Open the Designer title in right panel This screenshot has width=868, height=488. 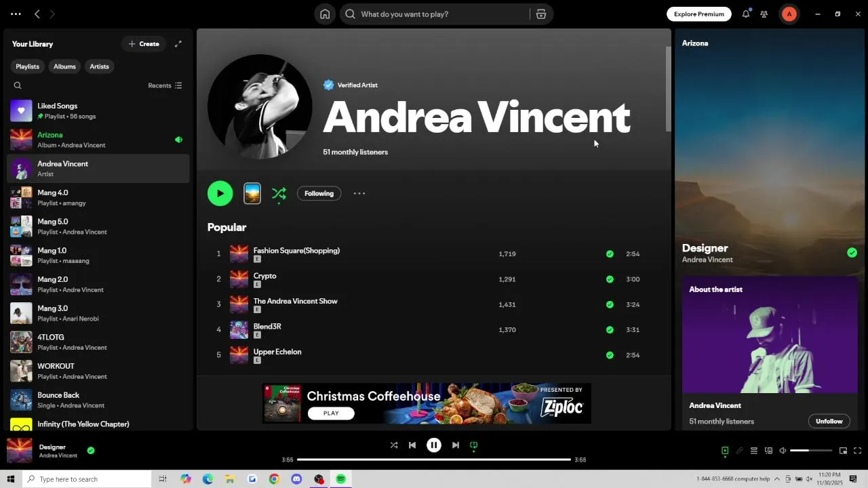(705, 248)
